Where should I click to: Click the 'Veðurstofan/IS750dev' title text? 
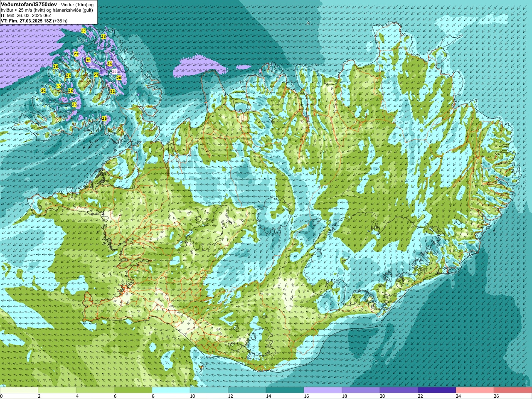tap(29, 4)
